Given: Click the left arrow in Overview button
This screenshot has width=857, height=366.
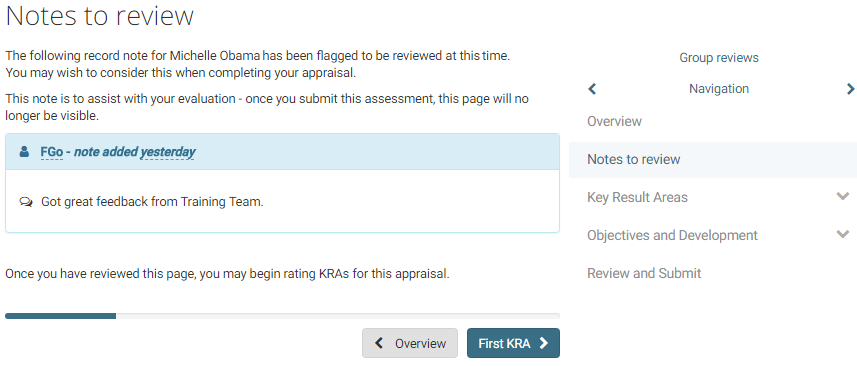Looking at the screenshot, I should (x=379, y=343).
